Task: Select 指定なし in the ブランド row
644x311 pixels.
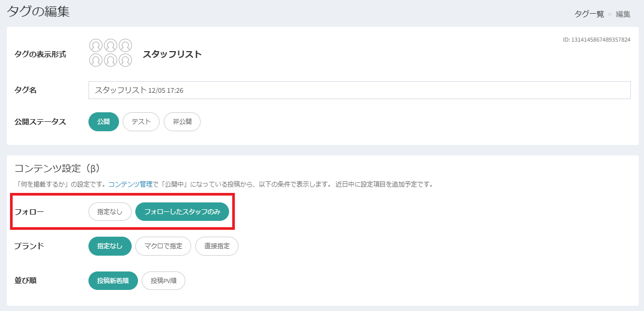Action: point(110,246)
